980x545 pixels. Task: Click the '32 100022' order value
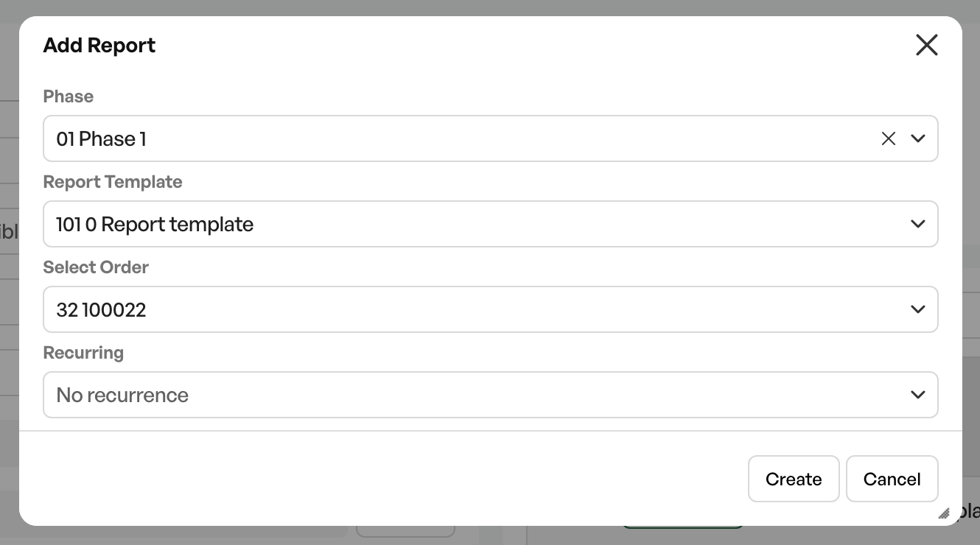pos(101,309)
